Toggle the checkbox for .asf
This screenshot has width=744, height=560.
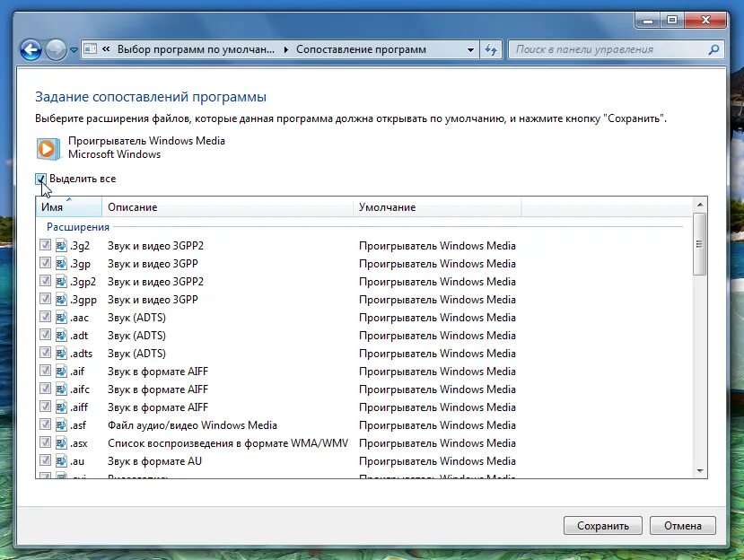(x=45, y=424)
